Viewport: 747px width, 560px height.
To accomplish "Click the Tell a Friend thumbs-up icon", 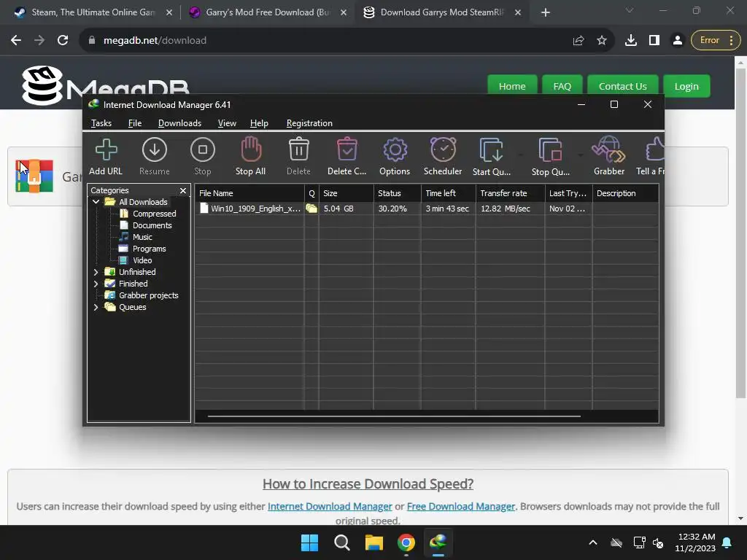I will tap(651, 157).
